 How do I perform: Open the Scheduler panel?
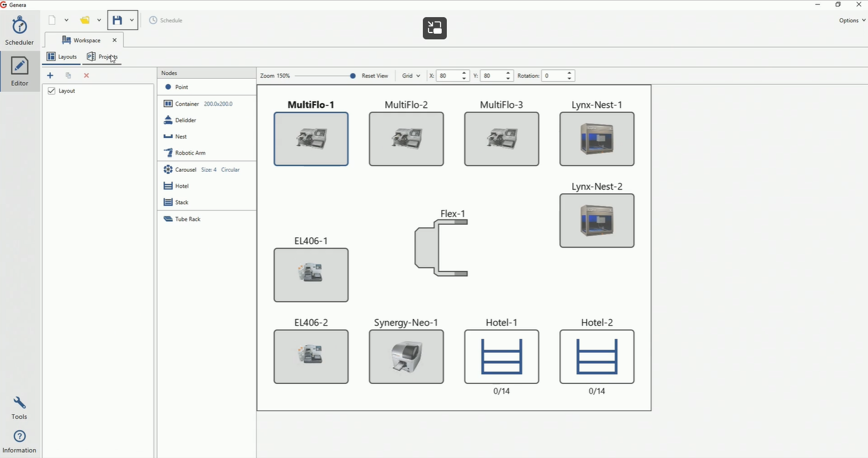19,30
